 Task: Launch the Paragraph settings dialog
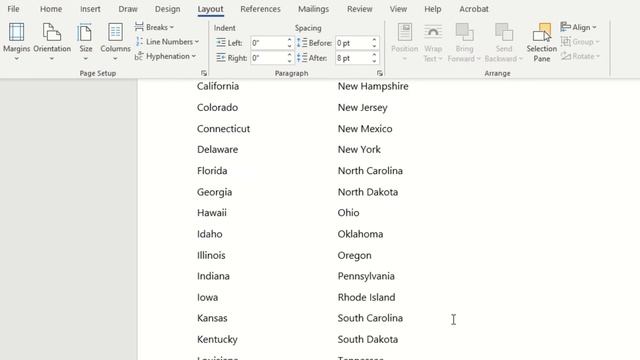coord(380,73)
